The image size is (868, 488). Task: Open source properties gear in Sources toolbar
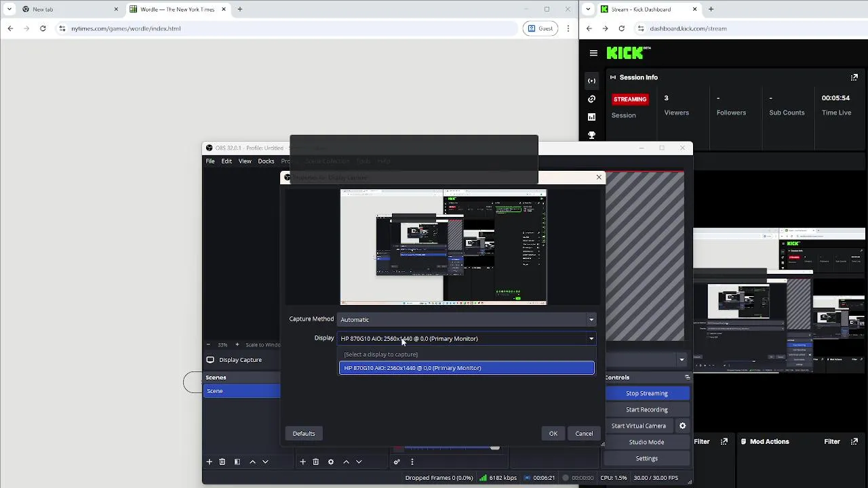tap(331, 462)
